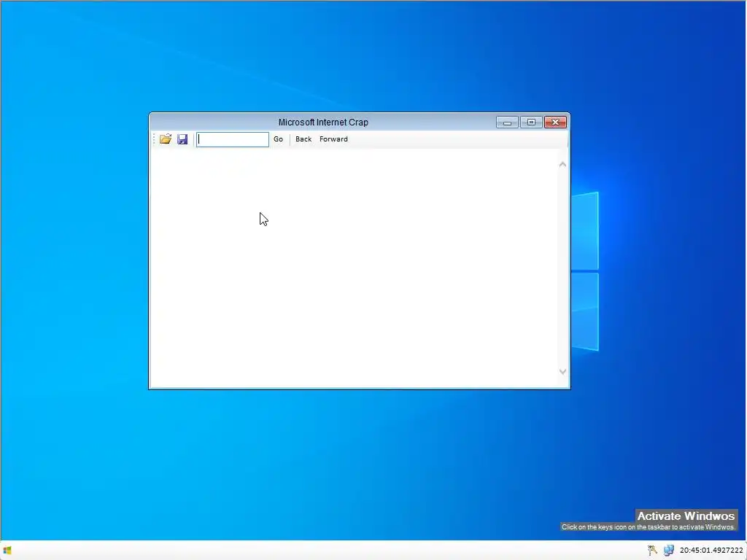Open a file with the folder icon
Viewport: 747px width, 560px height.
click(166, 139)
